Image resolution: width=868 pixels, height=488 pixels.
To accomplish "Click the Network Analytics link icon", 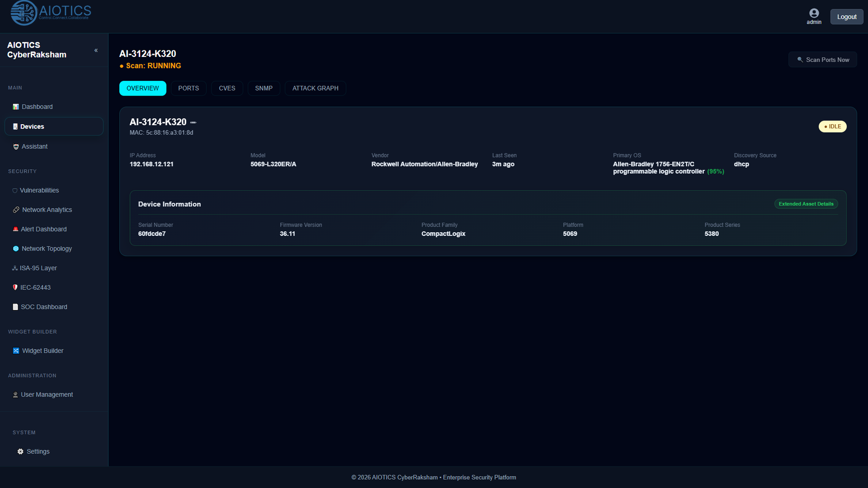I will coord(16,210).
